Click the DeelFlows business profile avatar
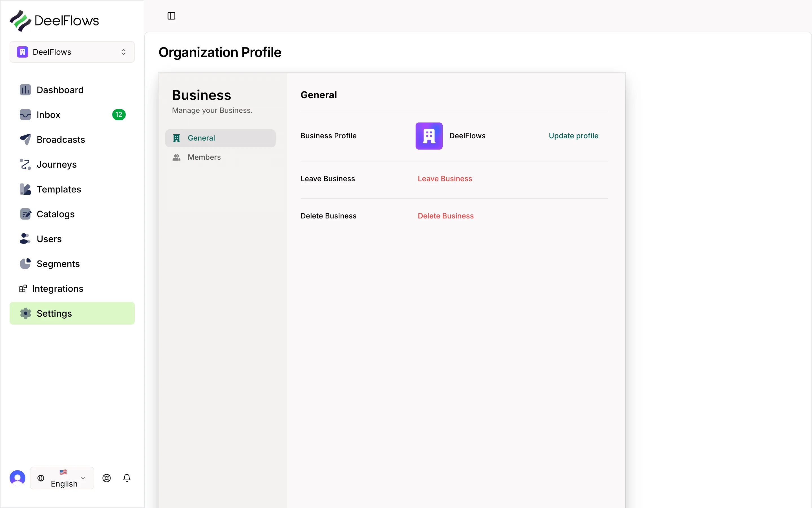 tap(429, 136)
